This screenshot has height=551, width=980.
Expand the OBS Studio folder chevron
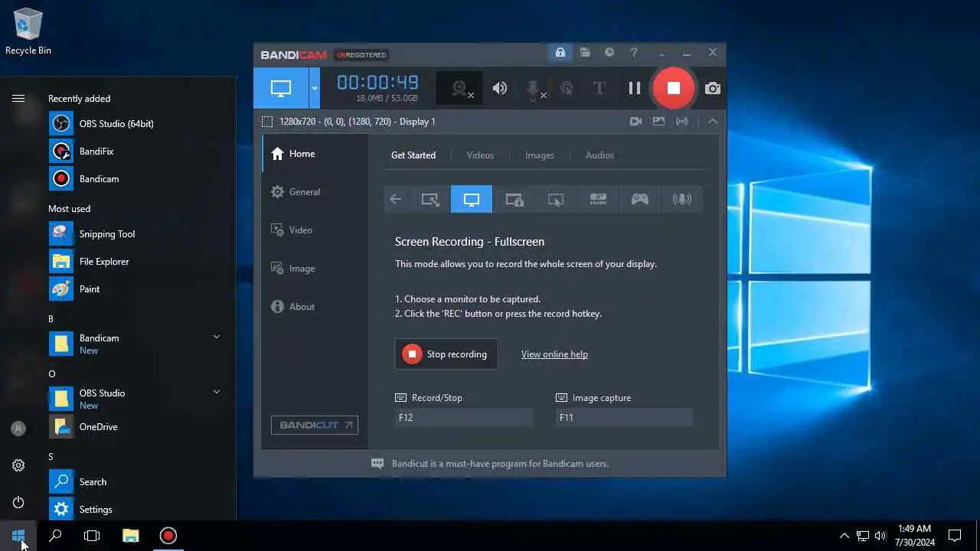pyautogui.click(x=217, y=392)
